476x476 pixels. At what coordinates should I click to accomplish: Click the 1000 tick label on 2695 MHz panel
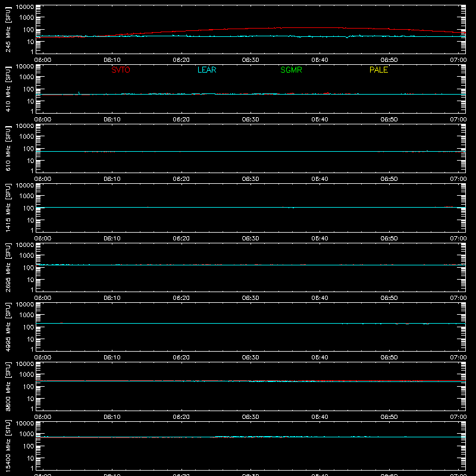(x=27, y=256)
